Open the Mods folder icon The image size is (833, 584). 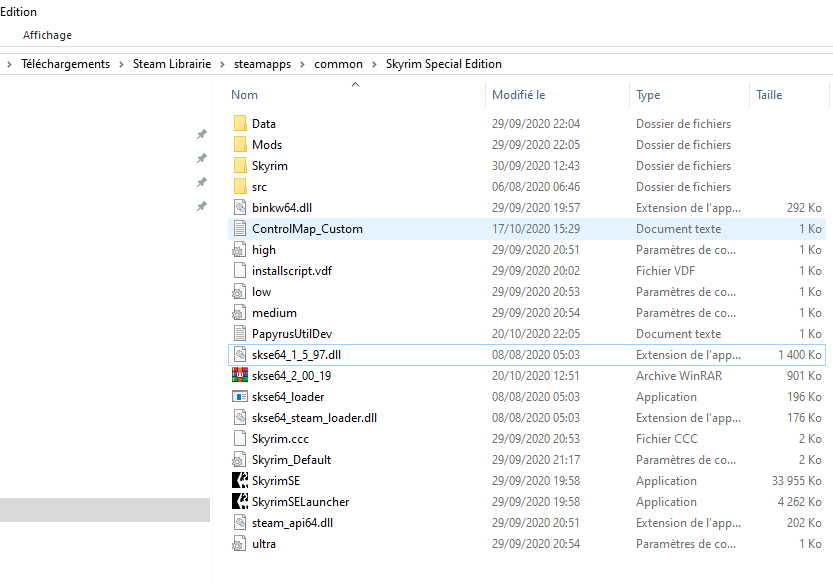click(240, 145)
